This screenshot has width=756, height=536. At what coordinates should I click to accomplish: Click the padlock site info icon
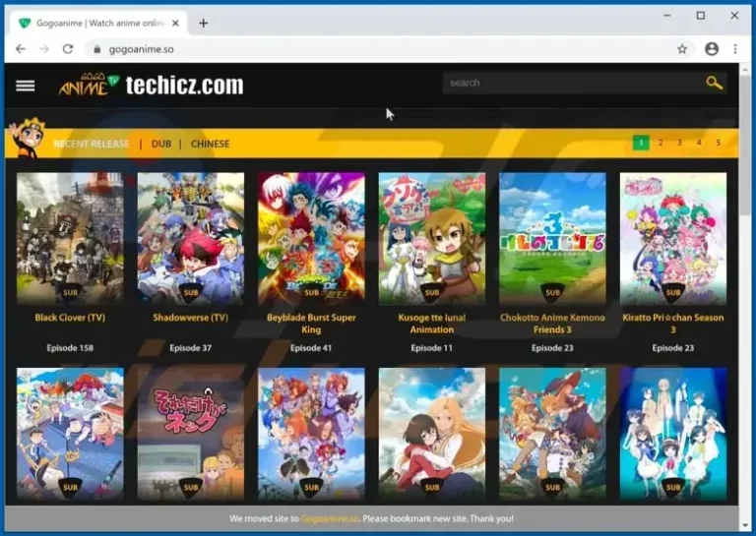96,49
